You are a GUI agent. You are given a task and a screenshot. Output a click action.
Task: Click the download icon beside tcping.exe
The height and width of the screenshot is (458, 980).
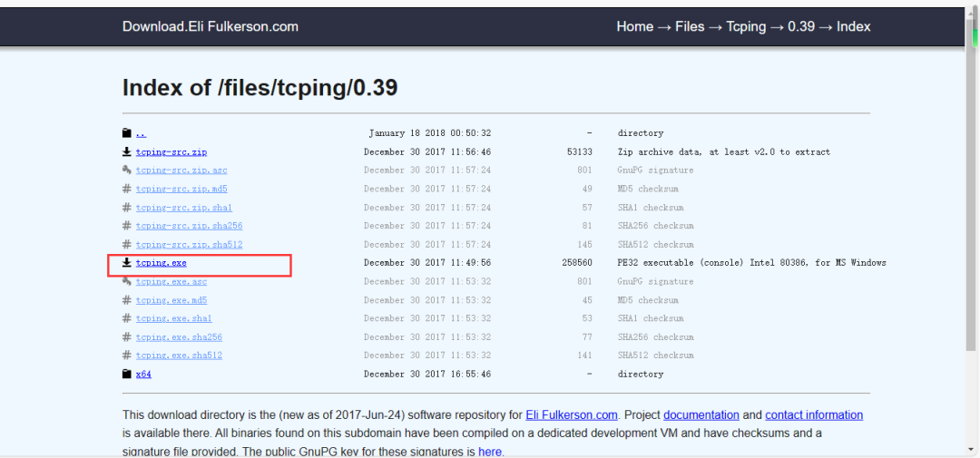point(127,263)
